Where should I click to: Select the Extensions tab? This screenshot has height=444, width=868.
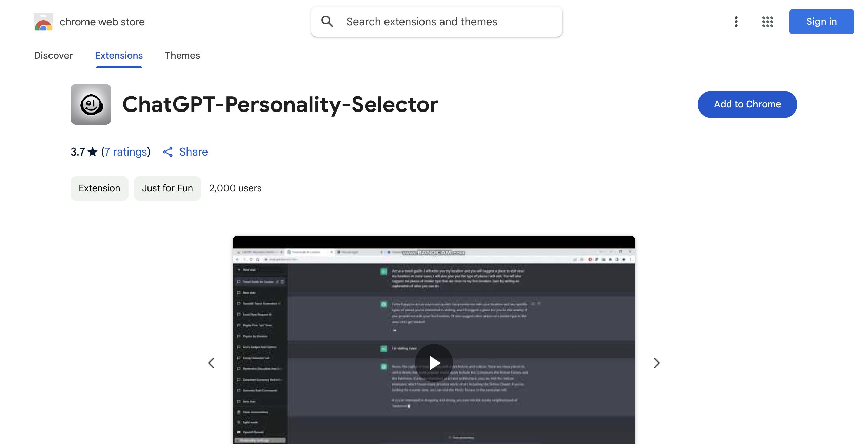[x=119, y=55]
